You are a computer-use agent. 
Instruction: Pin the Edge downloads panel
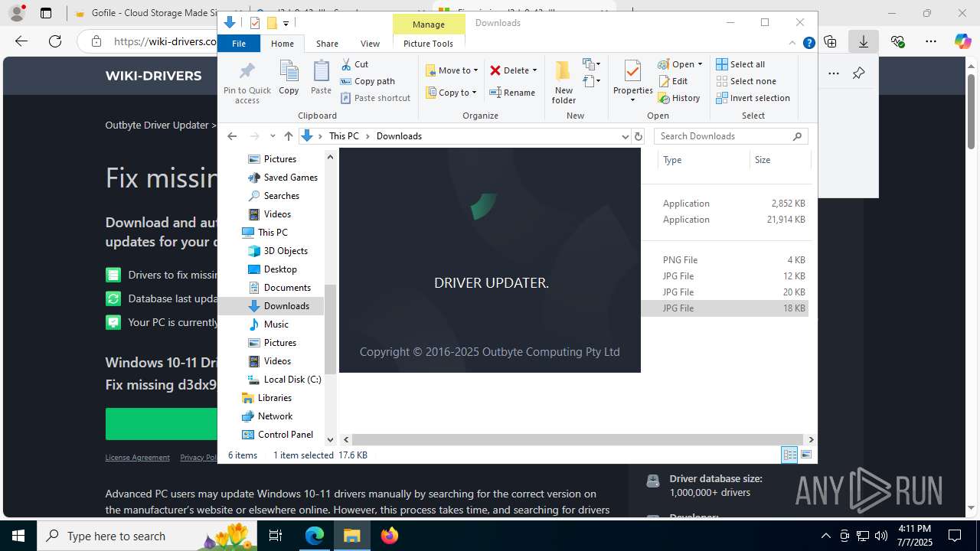tap(858, 73)
